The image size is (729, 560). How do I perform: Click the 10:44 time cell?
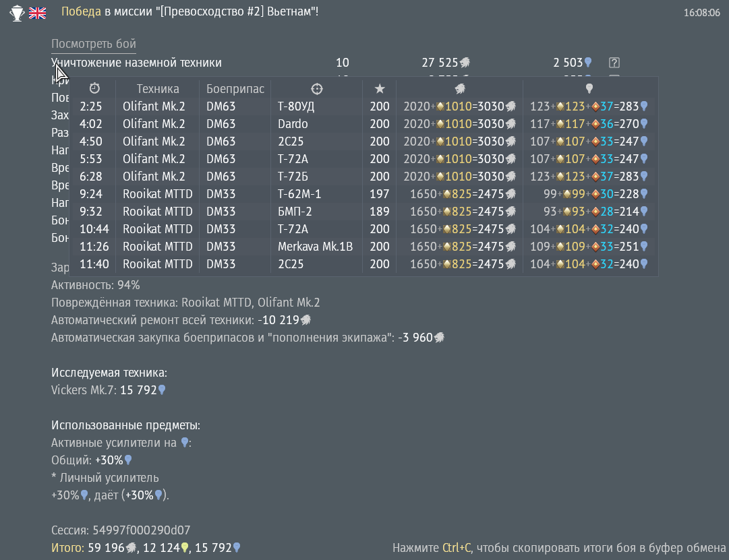point(94,229)
